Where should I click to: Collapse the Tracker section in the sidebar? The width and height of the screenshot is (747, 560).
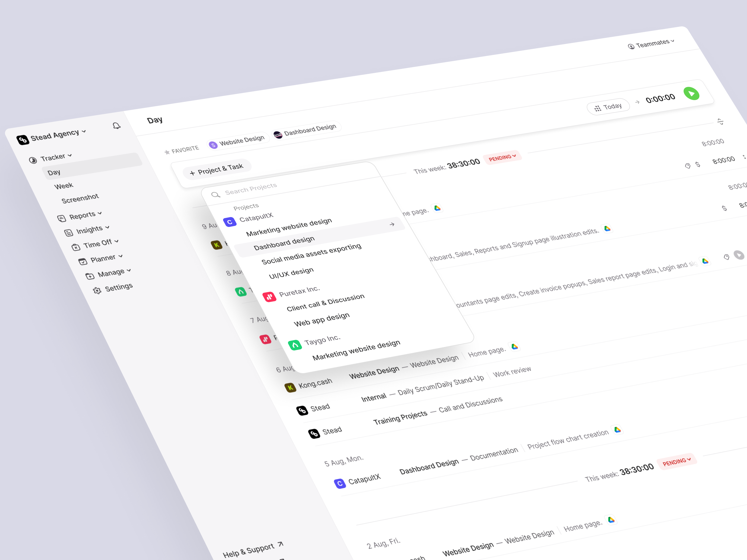click(x=70, y=156)
